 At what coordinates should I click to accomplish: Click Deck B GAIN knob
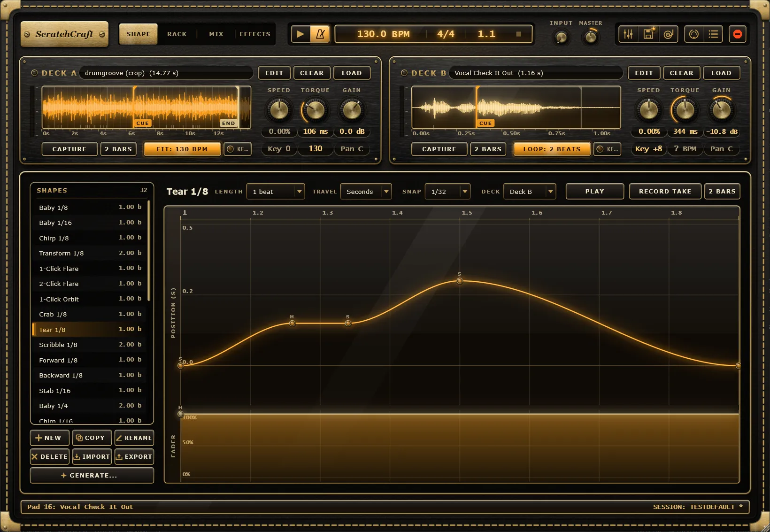722,110
